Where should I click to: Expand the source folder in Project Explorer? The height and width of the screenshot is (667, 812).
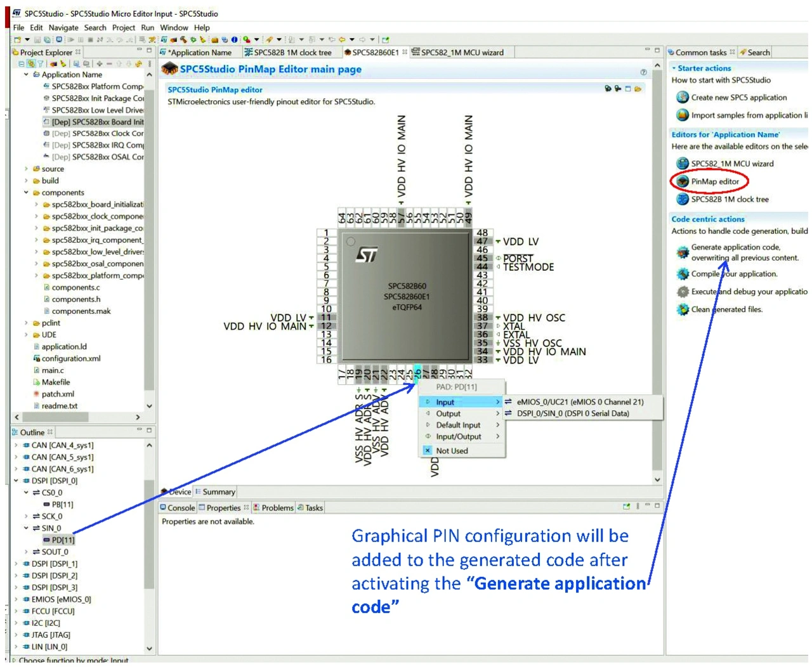[x=26, y=169]
